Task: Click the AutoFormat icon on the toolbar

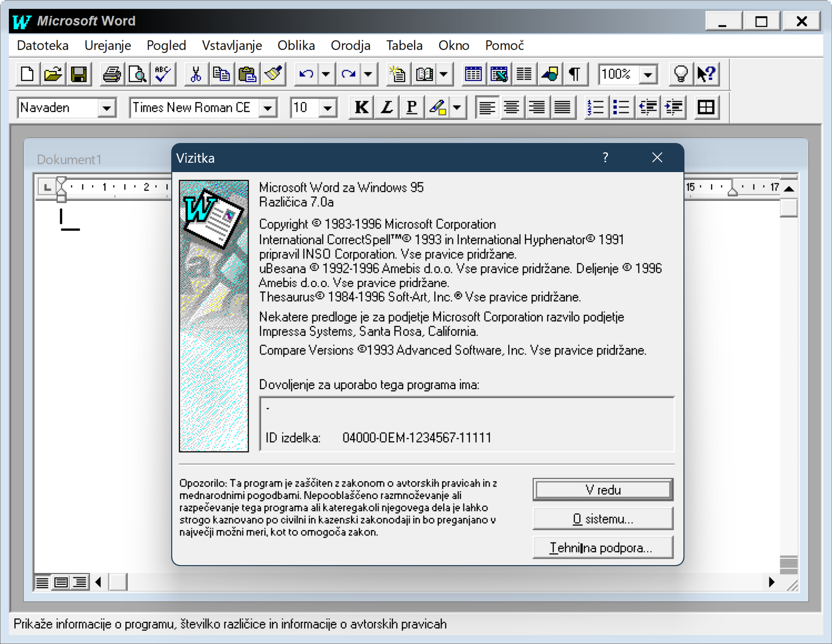Action: (x=397, y=74)
